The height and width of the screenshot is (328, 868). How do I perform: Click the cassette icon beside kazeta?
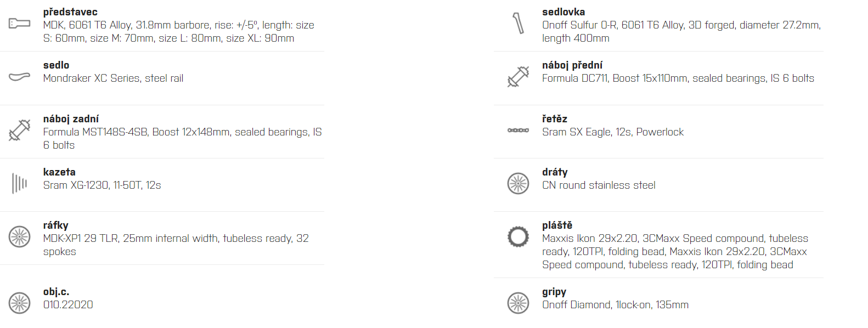tap(19, 183)
